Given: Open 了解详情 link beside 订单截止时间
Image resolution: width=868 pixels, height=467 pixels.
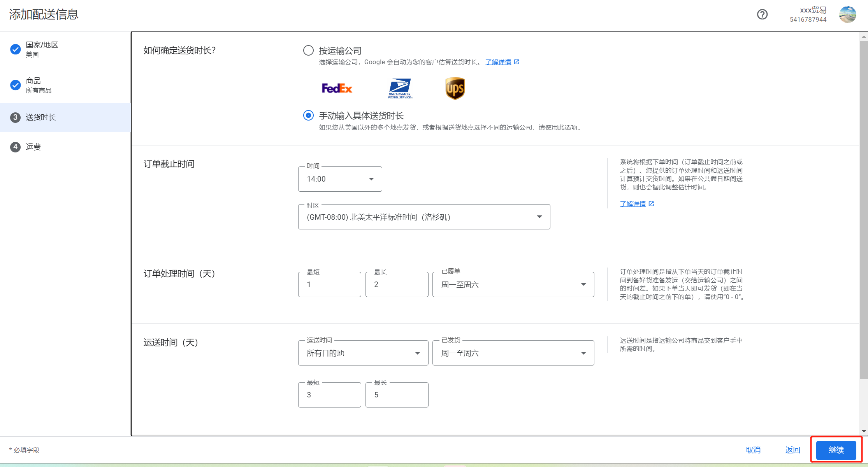Looking at the screenshot, I should tap(633, 204).
